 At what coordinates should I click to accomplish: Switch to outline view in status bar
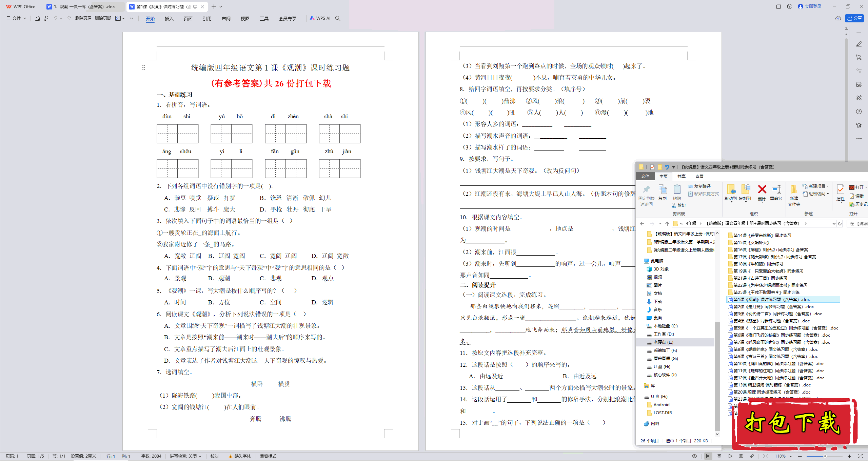[x=719, y=456]
